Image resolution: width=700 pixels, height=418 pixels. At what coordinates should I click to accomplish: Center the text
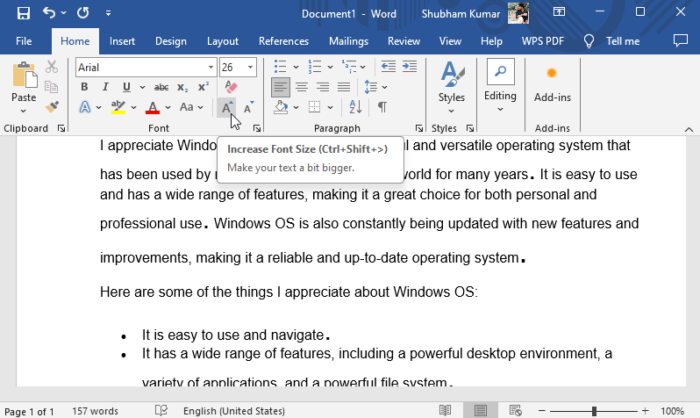(301, 87)
